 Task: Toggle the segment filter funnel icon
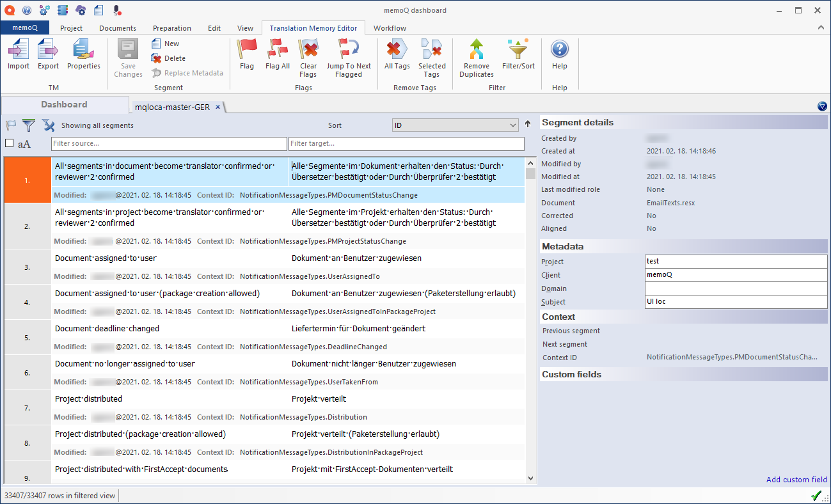(x=29, y=125)
